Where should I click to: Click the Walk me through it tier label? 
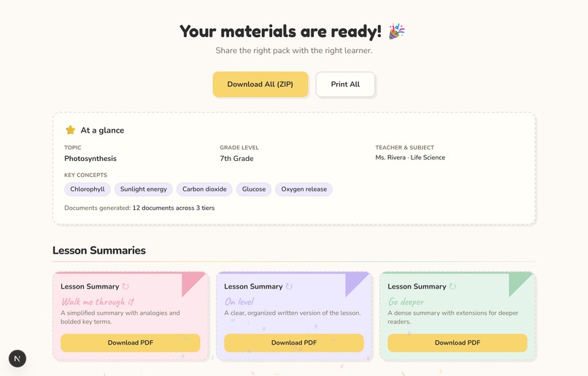pyautogui.click(x=98, y=302)
